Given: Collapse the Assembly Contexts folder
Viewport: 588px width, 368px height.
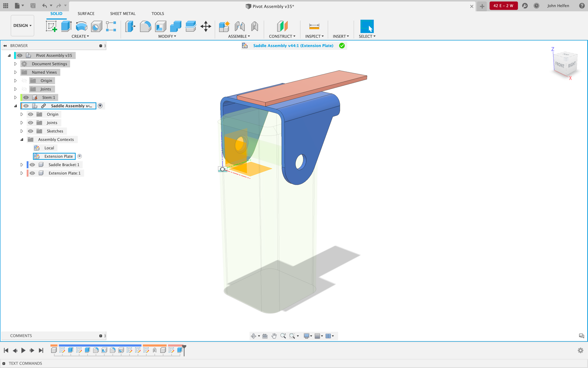Looking at the screenshot, I should pos(22,139).
